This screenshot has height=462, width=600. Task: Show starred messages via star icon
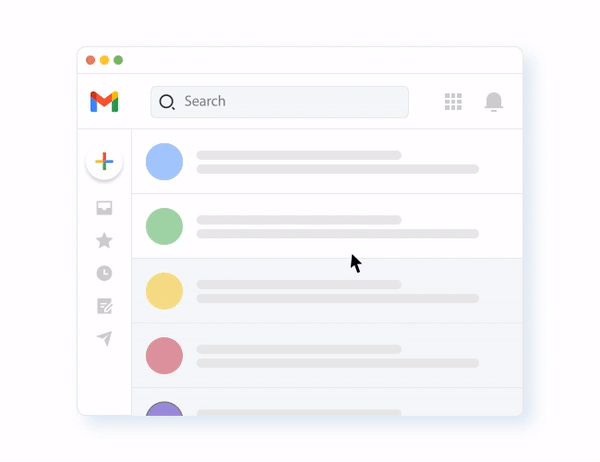(x=104, y=240)
